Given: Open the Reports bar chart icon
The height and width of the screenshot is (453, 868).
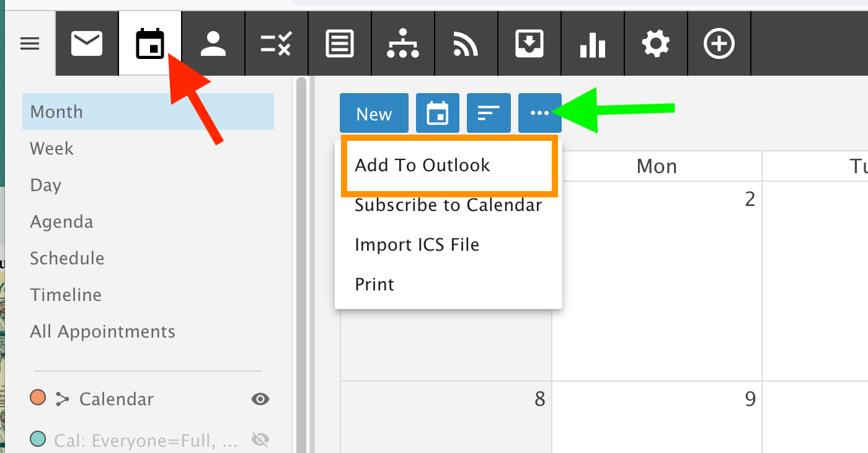Looking at the screenshot, I should tap(592, 45).
